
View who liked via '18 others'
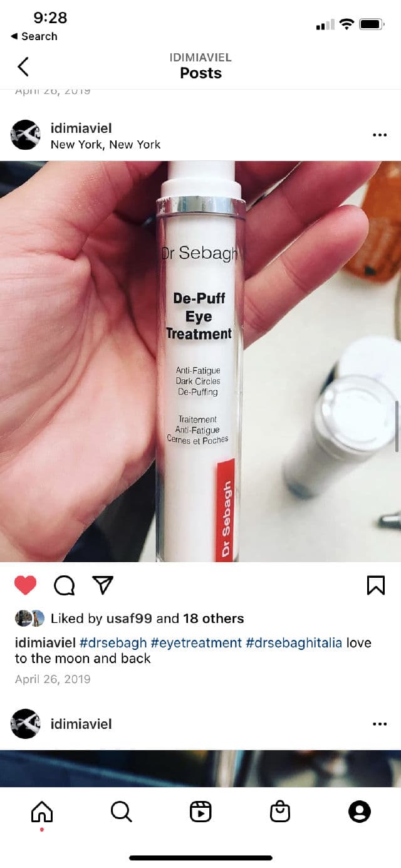pyautogui.click(x=213, y=619)
